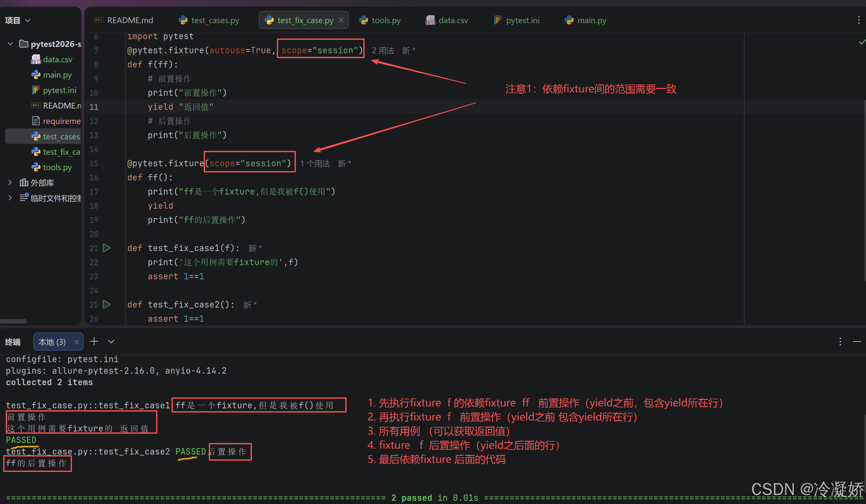Click 'def ff():' on line 16
The image size is (866, 504).
(x=150, y=178)
